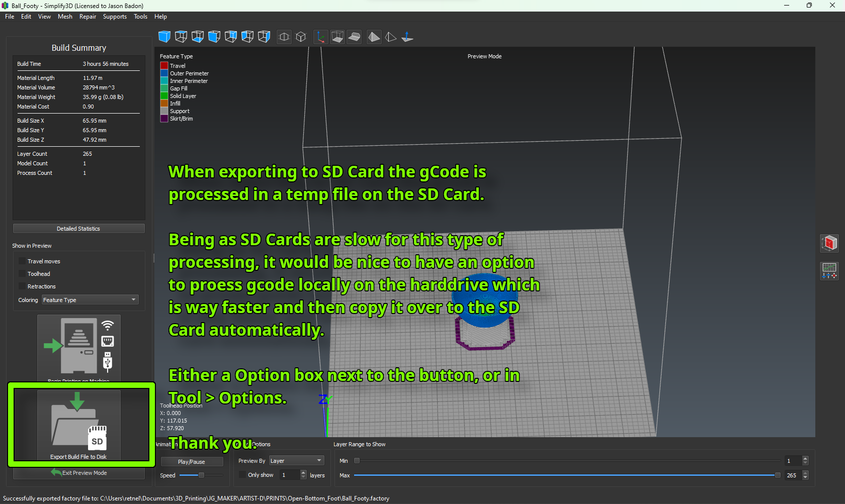The height and width of the screenshot is (504, 845).
Task: Open the Repair menu
Action: tap(88, 17)
